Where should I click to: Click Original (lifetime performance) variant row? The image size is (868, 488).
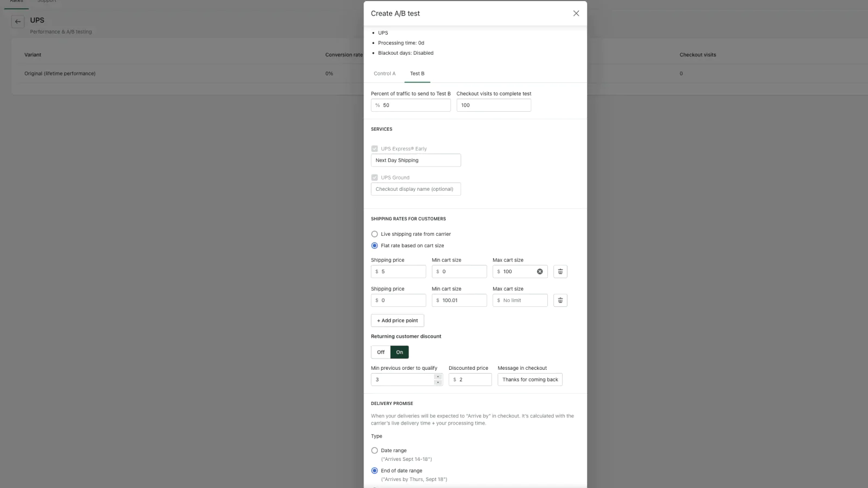[60, 74]
